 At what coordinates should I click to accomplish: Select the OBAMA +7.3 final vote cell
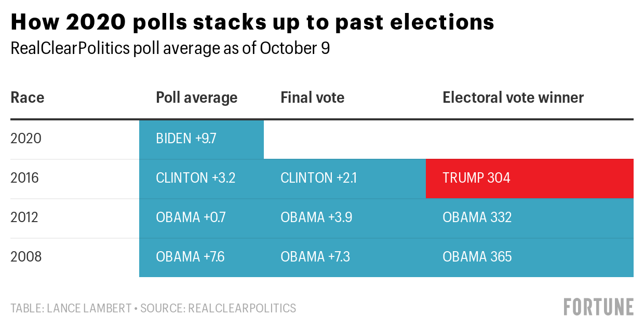point(344,257)
